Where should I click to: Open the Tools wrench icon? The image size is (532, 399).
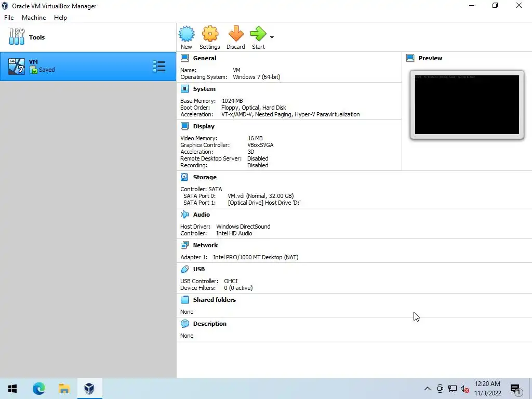coord(17,37)
